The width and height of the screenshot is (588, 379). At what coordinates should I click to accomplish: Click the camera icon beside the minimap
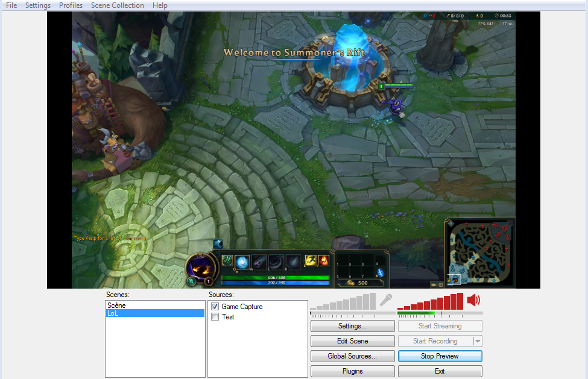point(434,285)
